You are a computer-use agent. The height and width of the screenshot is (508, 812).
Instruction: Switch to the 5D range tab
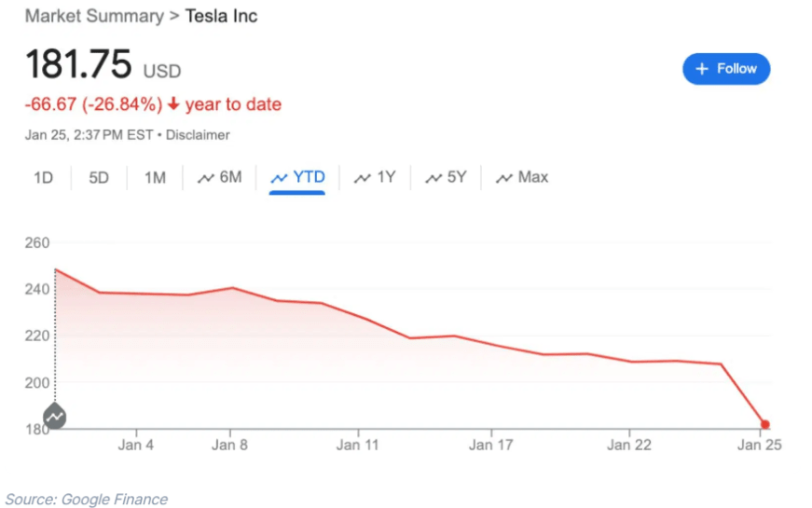coord(99,177)
